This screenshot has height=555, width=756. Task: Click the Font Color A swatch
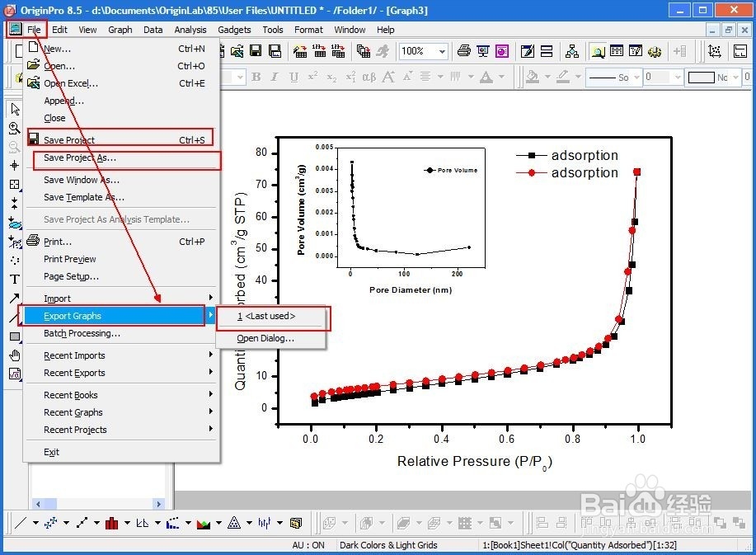486,77
